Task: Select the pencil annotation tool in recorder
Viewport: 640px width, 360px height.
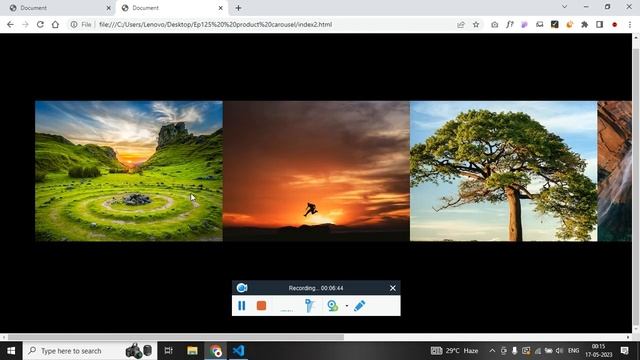Action: [360, 306]
